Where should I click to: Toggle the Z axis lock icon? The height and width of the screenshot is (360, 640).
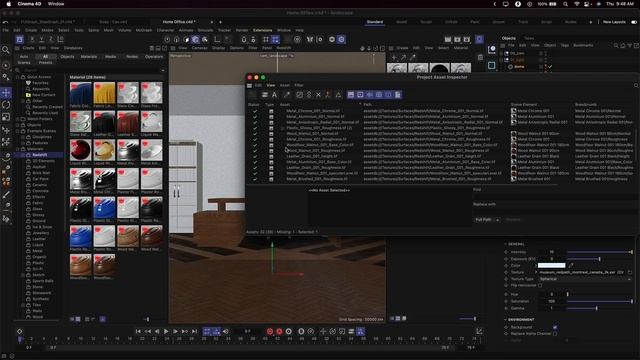click(51, 39)
